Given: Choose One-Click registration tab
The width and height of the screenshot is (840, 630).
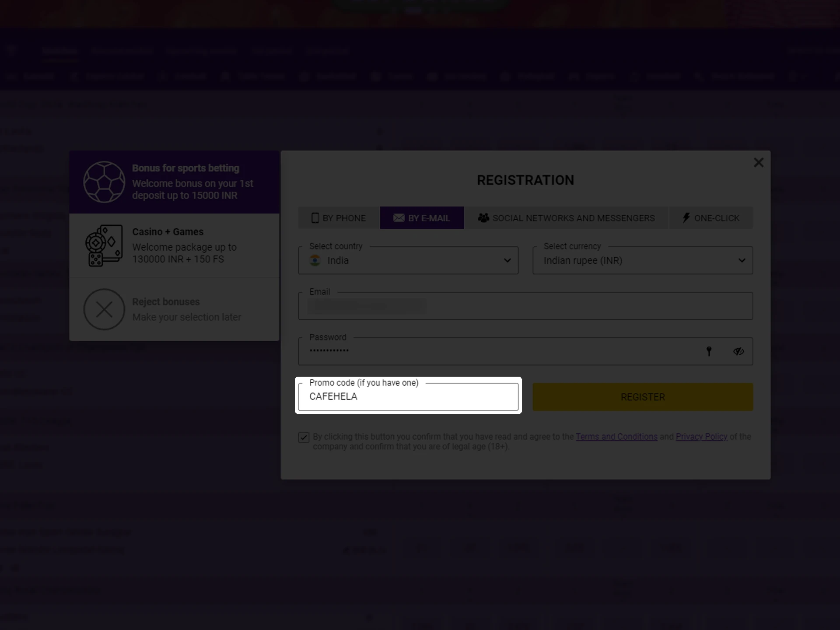Looking at the screenshot, I should click(711, 218).
